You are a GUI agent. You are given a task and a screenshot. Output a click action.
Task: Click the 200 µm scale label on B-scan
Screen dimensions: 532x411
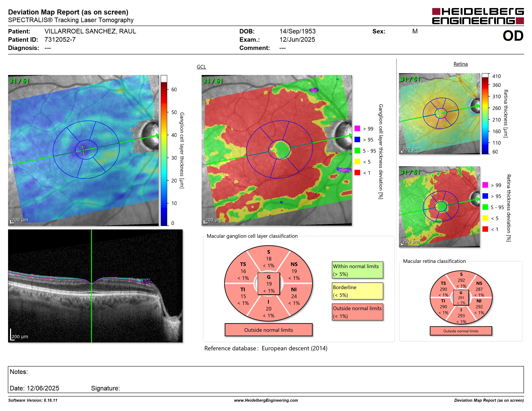coord(20,336)
